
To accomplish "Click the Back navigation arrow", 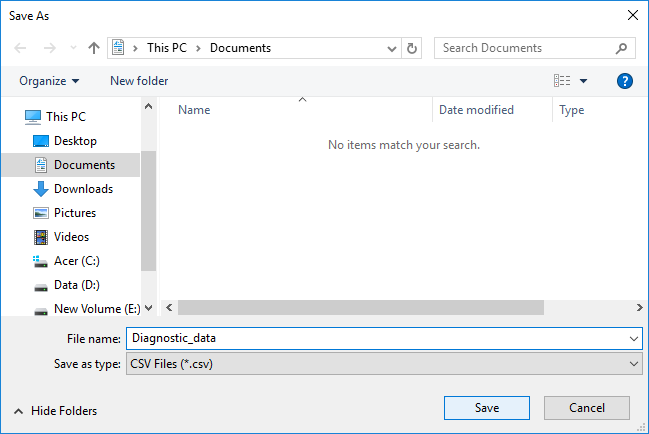I will [20, 48].
